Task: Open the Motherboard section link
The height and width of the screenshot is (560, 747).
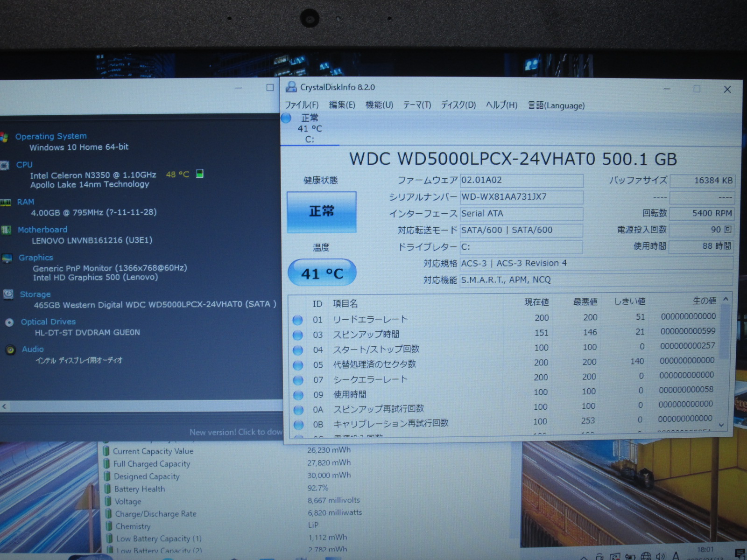Action: point(42,230)
